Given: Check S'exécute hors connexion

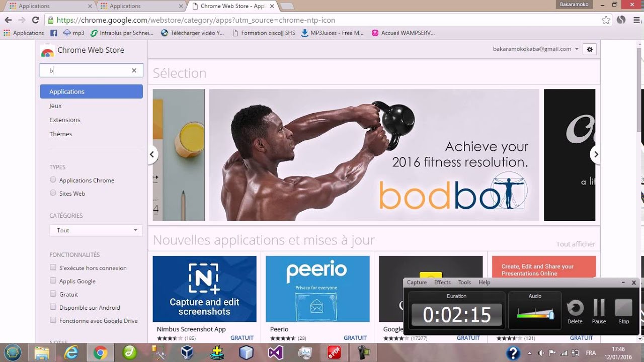Looking at the screenshot, I should [53, 267].
